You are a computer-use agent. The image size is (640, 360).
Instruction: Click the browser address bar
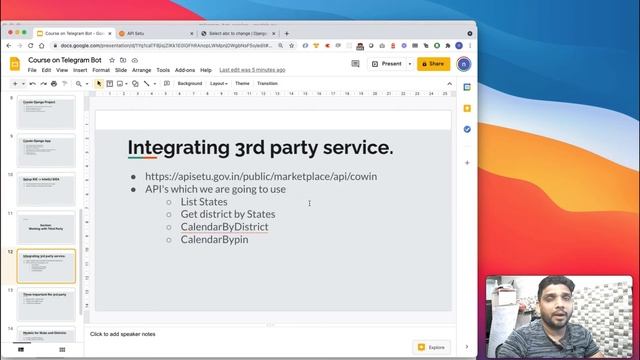pyautogui.click(x=165, y=46)
